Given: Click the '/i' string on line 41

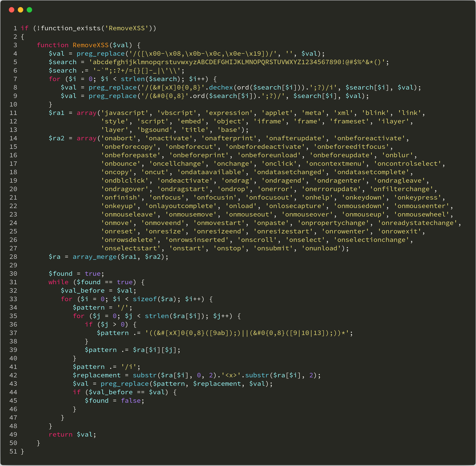Looking at the screenshot, I should [129, 367].
